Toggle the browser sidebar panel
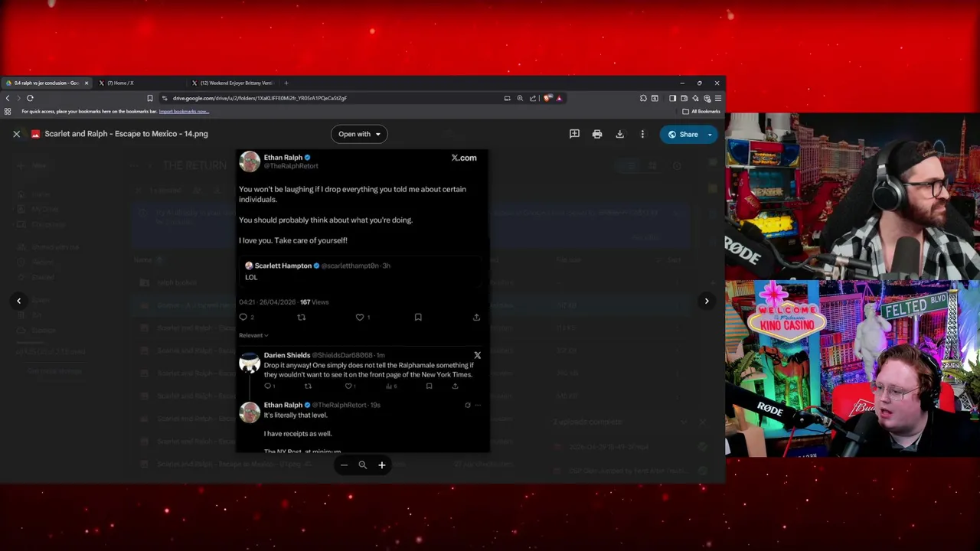The width and height of the screenshot is (980, 551). pyautogui.click(x=672, y=98)
